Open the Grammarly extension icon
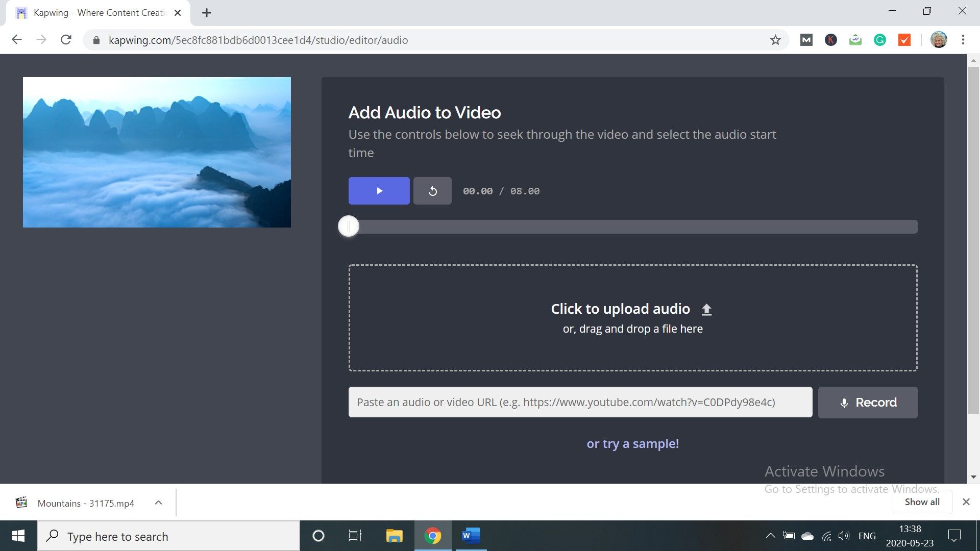This screenshot has width=980, height=551. (x=879, y=40)
